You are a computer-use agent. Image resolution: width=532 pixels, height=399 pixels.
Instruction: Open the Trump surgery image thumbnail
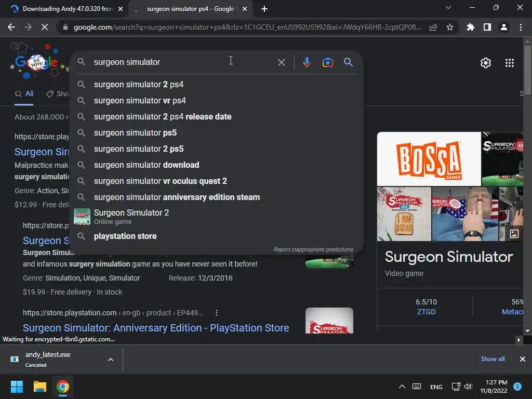(465, 214)
